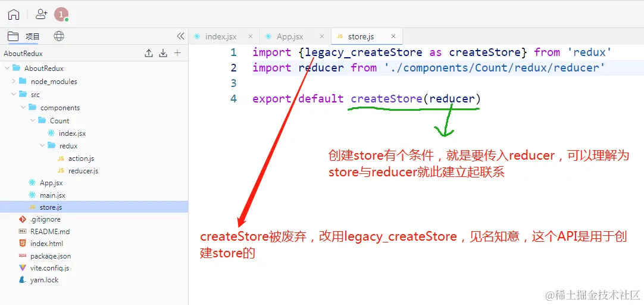
Task: Click legacy_createStore in the import line
Action: point(364,52)
